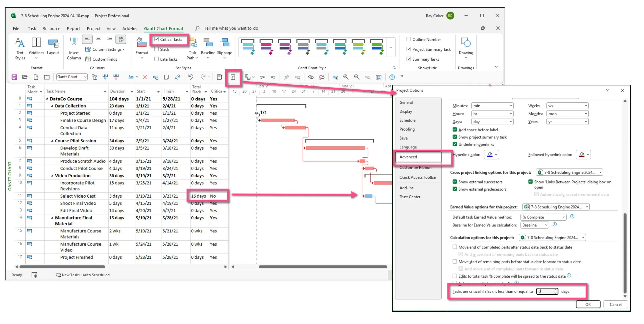
Task: Enable the Slack checkbox
Action: [x=156, y=49]
